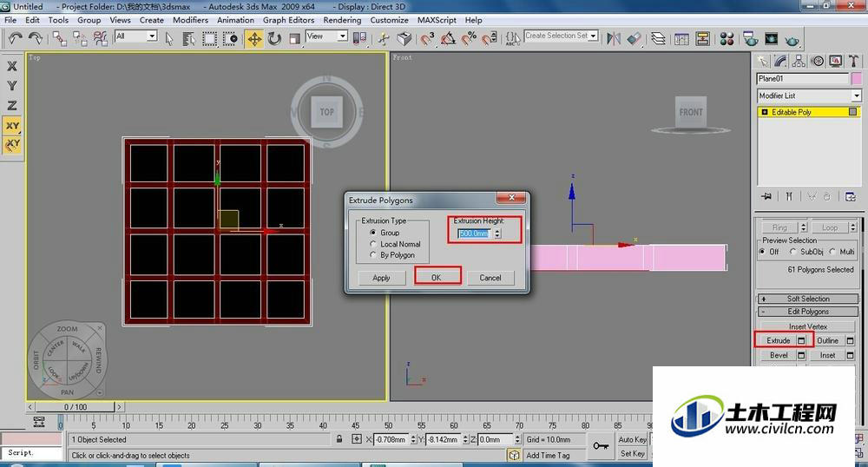
Task: Click Apply in Extrude Polygons dialog
Action: tap(381, 278)
